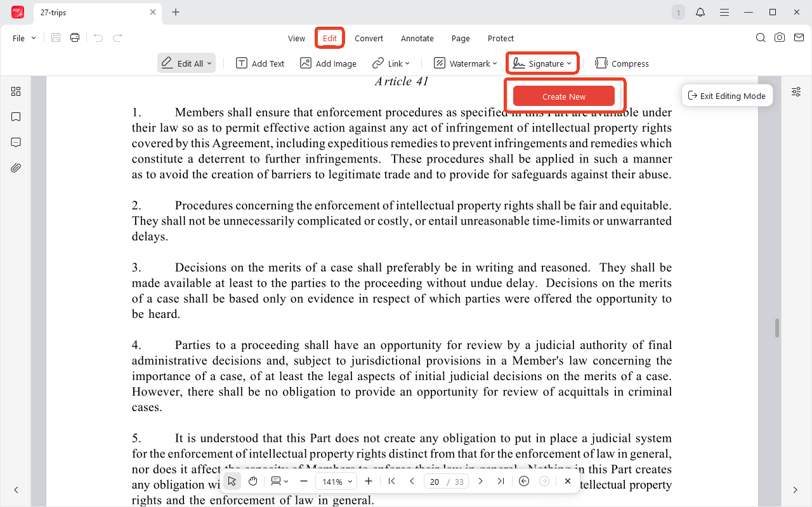Open the File menu dropdown
Viewport: 812px width, 507px height.
24,38
